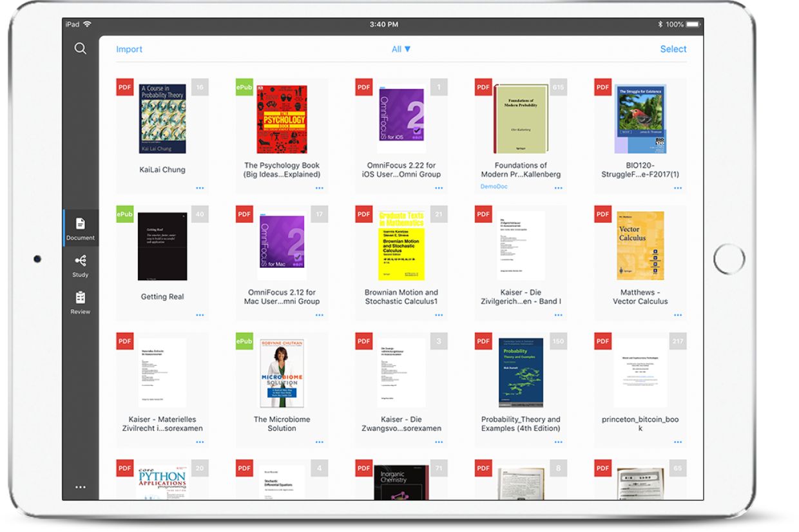799x532 pixels.
Task: Select title "princeton_bitcoin_book"
Action: (640, 424)
